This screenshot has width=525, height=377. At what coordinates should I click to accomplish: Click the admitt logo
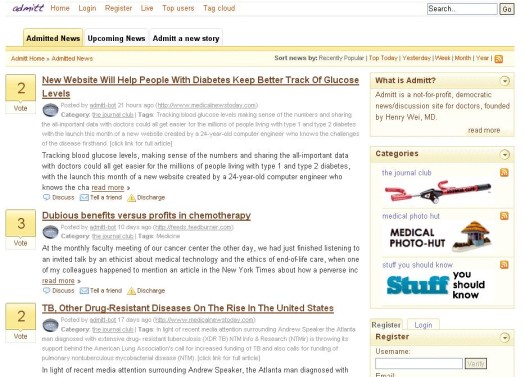[28, 8]
